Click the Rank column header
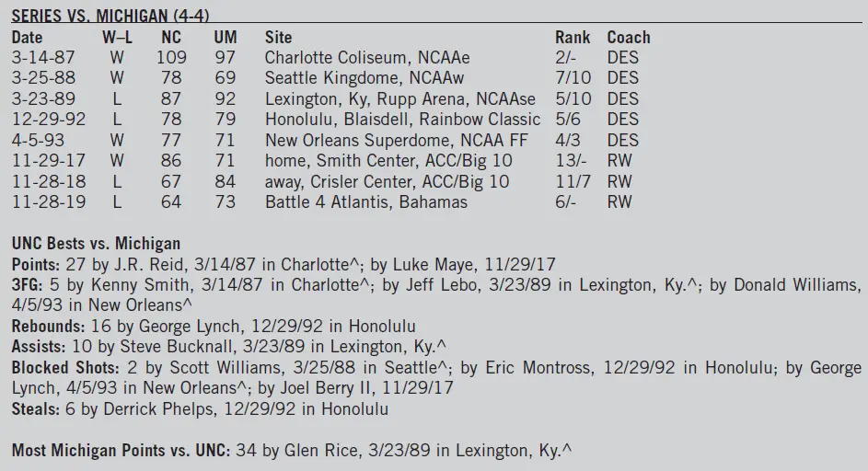 573,38
